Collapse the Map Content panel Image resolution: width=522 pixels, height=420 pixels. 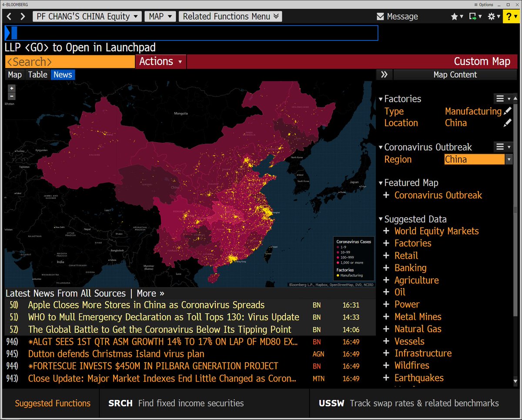[384, 74]
